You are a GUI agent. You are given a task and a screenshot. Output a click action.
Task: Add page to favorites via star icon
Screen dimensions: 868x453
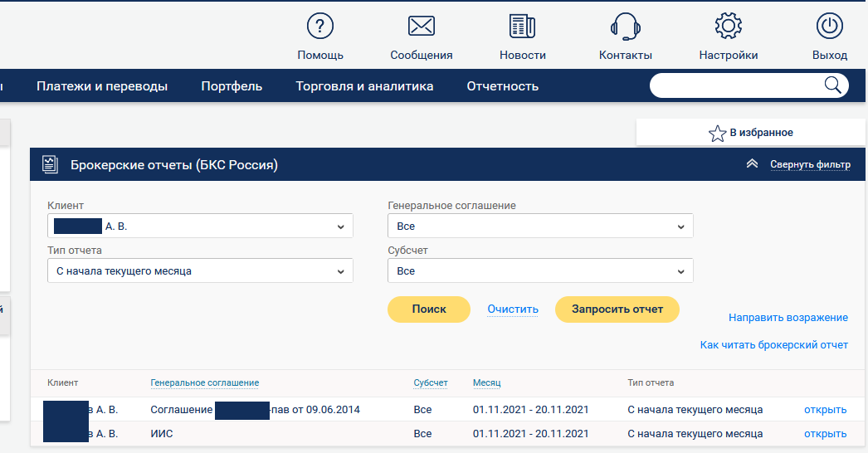718,133
